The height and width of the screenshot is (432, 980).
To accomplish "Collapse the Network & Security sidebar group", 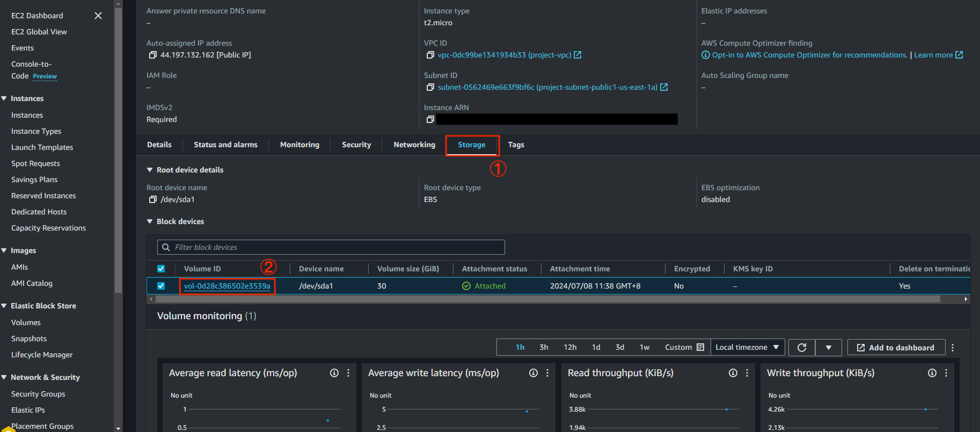I will point(4,377).
